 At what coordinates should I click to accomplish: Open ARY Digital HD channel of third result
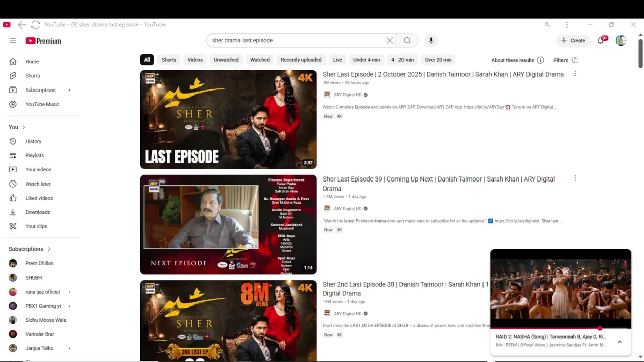[348, 314]
